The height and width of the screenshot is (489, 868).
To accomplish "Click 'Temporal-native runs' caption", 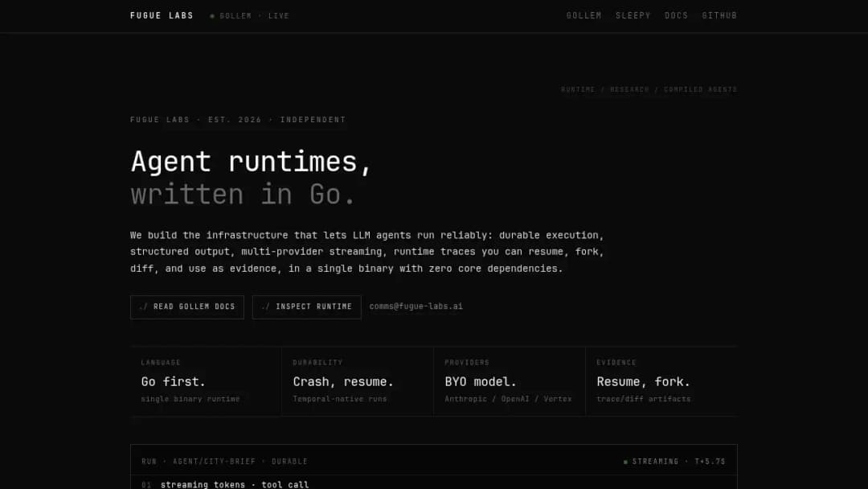I will pos(340,399).
